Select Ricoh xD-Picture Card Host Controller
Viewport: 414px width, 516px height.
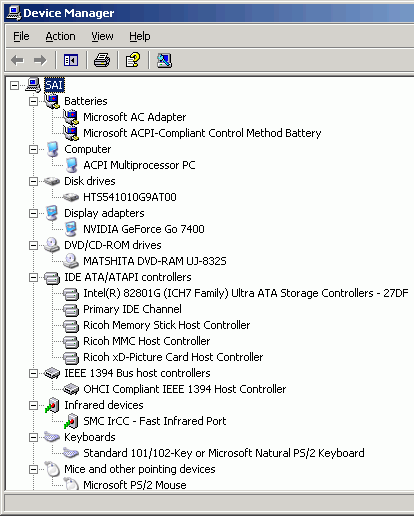coord(173,357)
